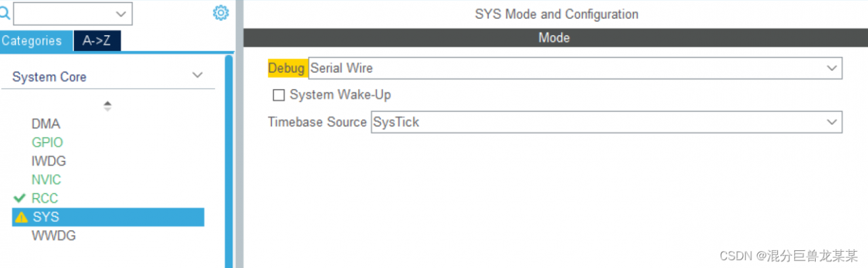This screenshot has width=868, height=268.
Task: Collapse the System Core category
Action: [x=197, y=75]
